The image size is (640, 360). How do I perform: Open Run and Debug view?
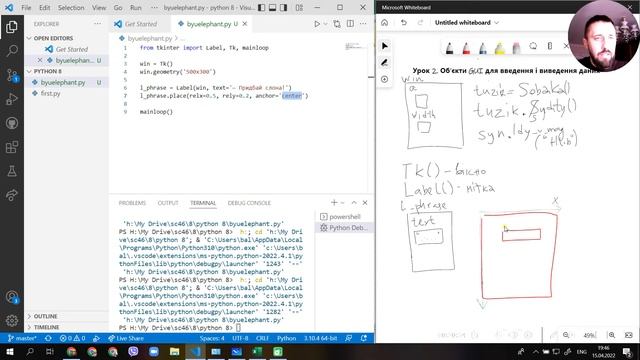tap(12, 99)
